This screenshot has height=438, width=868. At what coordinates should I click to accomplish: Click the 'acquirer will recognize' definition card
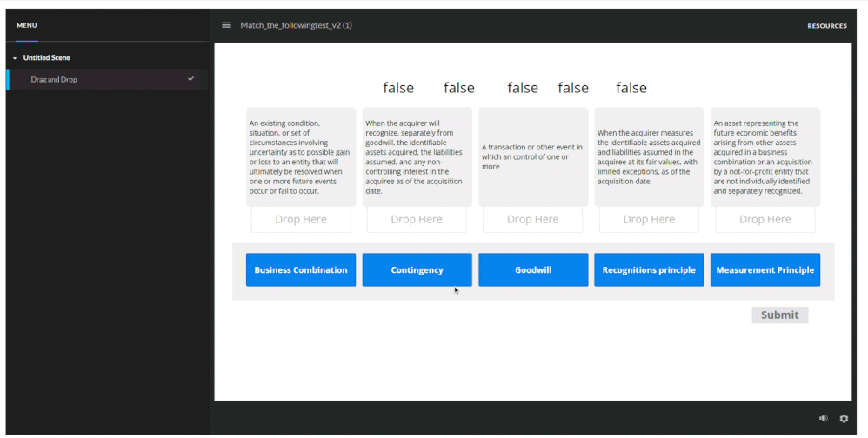(x=417, y=157)
